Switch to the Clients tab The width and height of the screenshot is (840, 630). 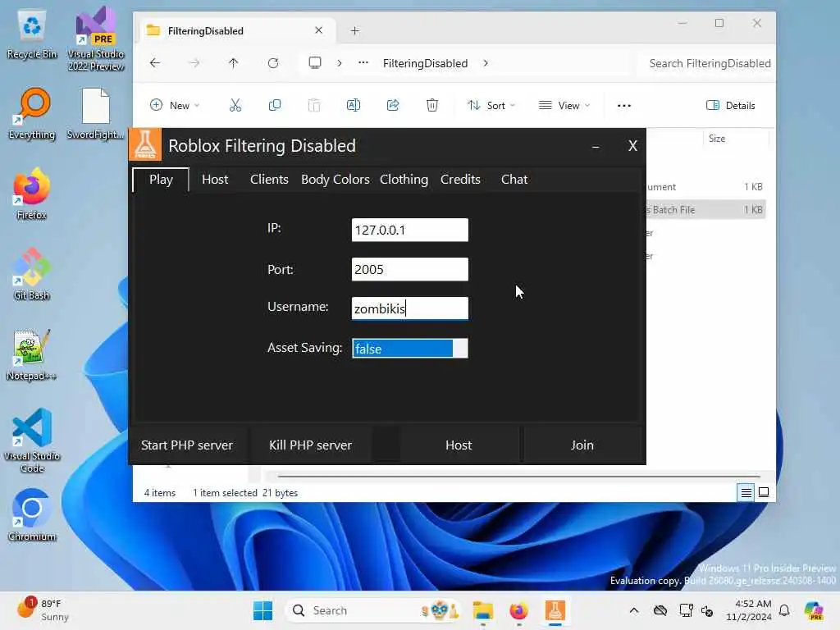click(269, 180)
